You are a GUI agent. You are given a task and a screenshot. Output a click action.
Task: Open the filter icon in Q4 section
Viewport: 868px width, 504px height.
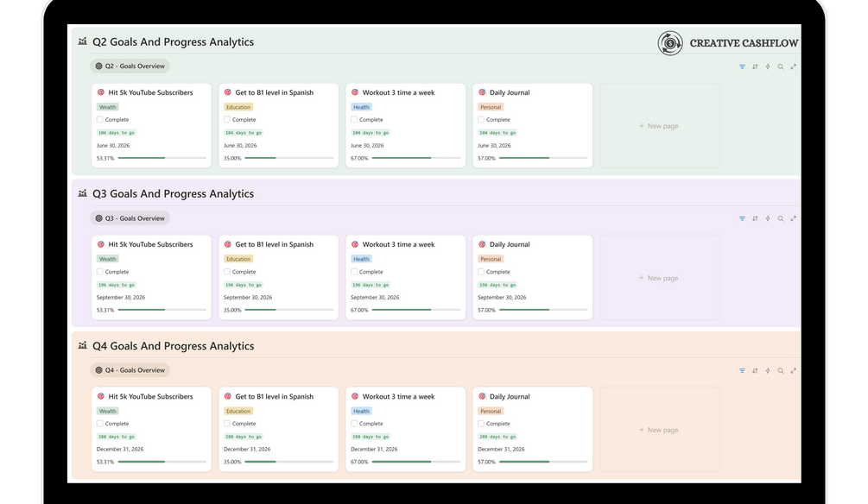(x=742, y=371)
